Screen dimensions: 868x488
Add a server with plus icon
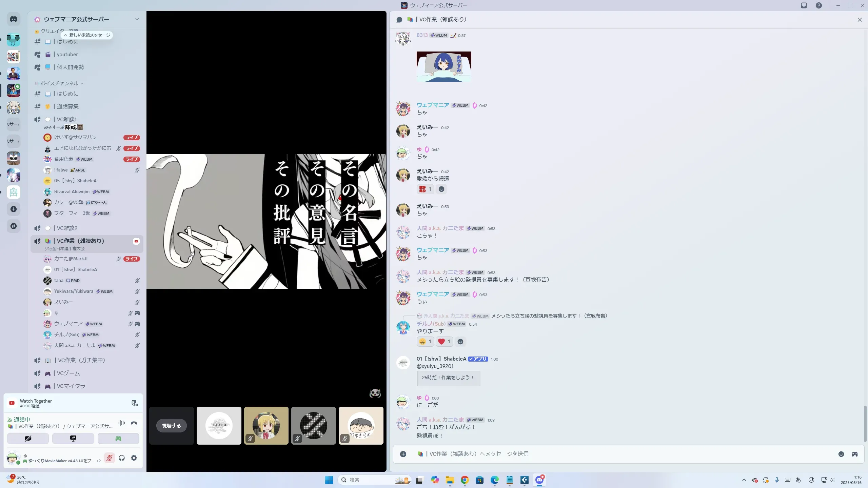click(x=14, y=209)
